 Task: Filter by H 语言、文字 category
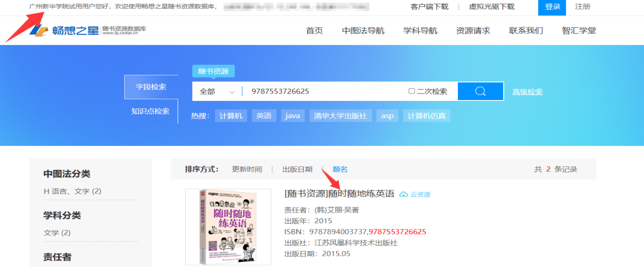click(x=72, y=191)
